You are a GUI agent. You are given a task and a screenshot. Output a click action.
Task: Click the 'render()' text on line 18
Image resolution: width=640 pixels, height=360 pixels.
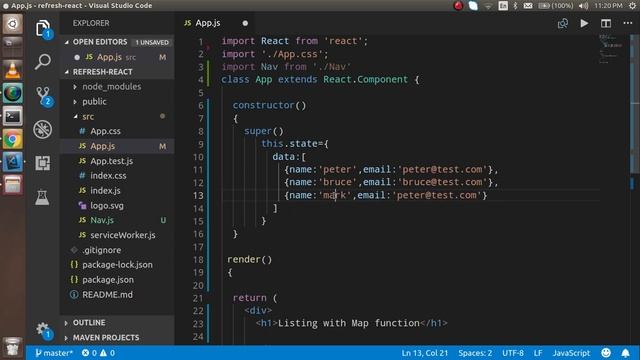pos(249,259)
